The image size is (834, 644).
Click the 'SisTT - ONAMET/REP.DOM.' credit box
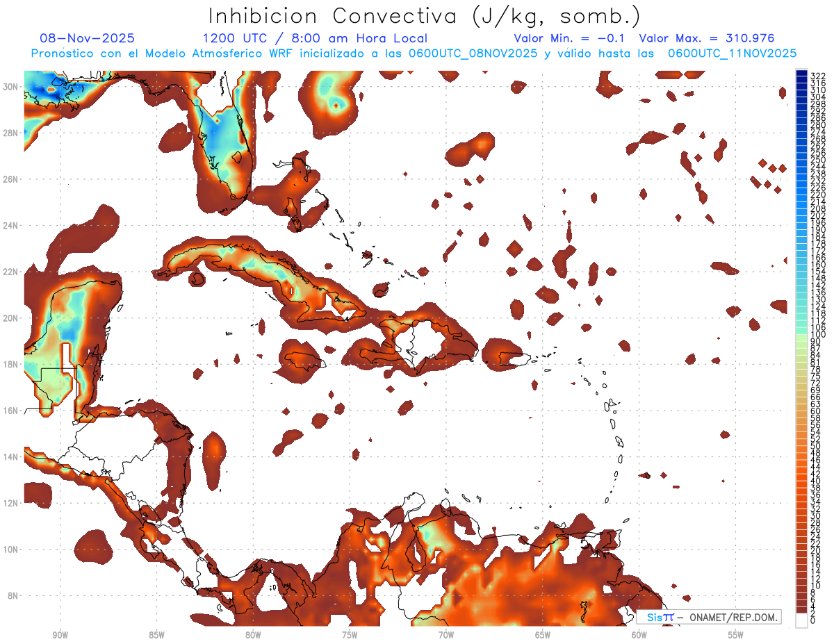(709, 617)
